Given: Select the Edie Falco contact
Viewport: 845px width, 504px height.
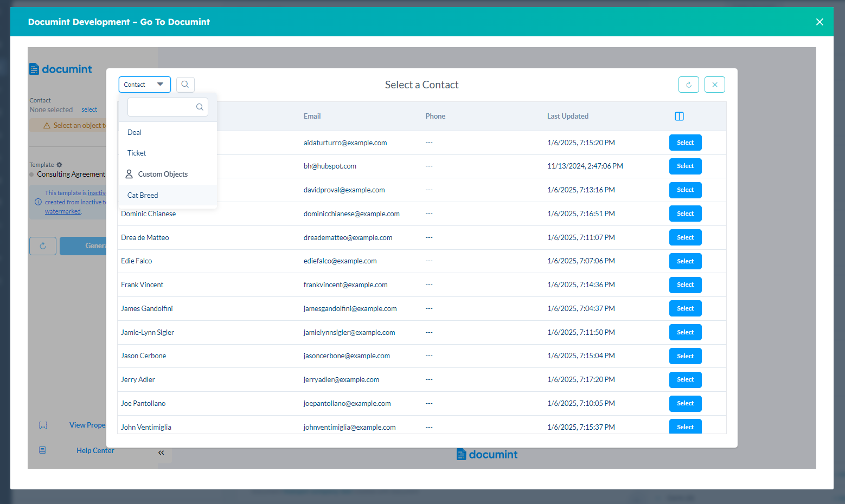Looking at the screenshot, I should pos(685,261).
